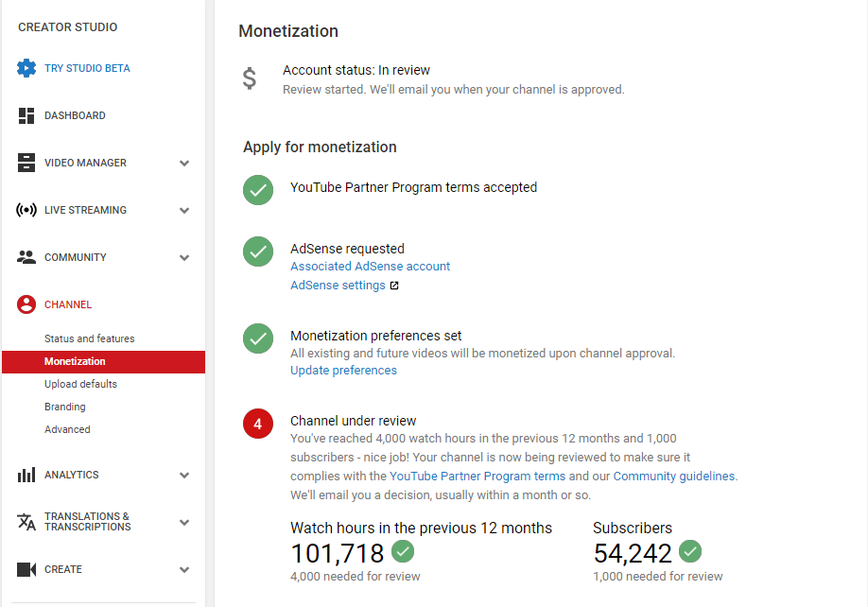Screen dimensions: 868x607
Task: Click 'YouTube Partner Program terms accepted' text
Action: point(413,187)
